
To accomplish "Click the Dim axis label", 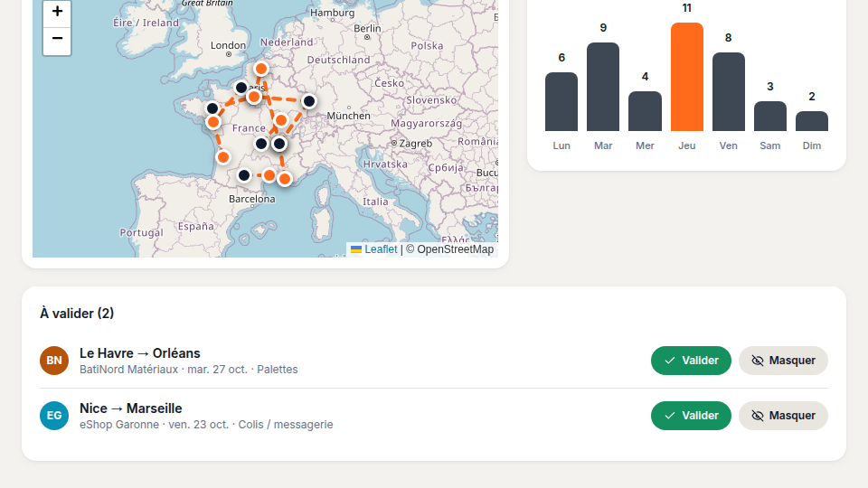I will [x=812, y=145].
